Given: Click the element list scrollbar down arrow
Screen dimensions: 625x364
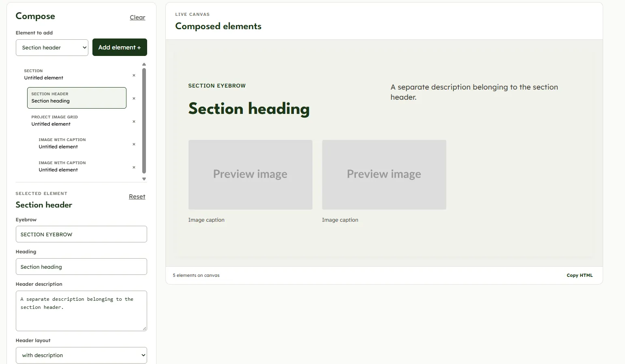Looking at the screenshot, I should [144, 179].
